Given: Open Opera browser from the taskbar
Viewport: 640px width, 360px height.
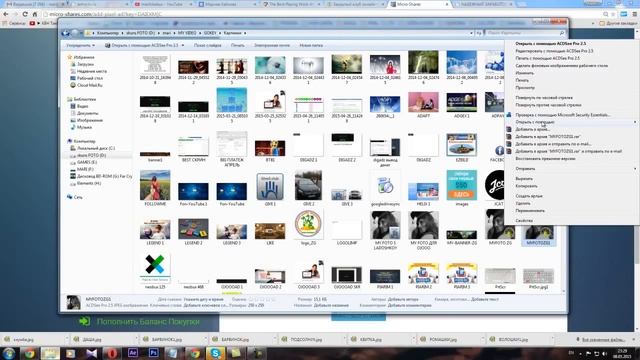Looking at the screenshot, I should 112,353.
